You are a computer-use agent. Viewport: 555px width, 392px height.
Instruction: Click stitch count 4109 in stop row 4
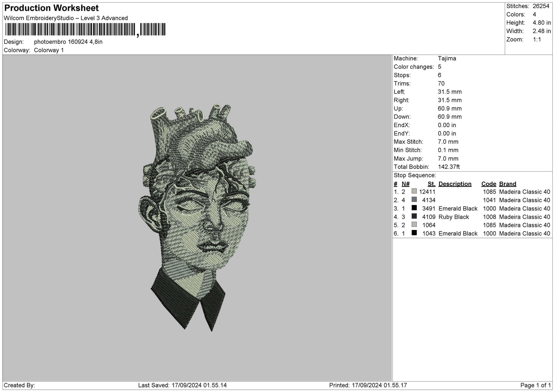point(429,217)
